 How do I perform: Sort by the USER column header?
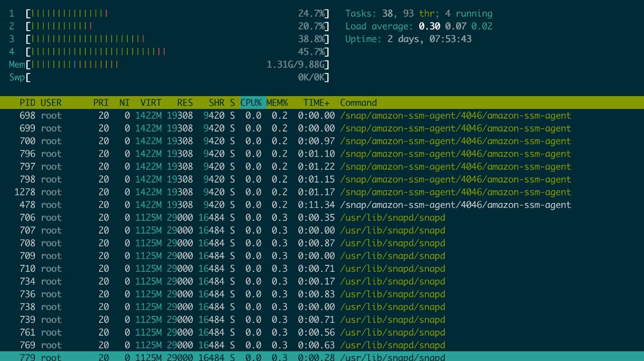(51, 103)
